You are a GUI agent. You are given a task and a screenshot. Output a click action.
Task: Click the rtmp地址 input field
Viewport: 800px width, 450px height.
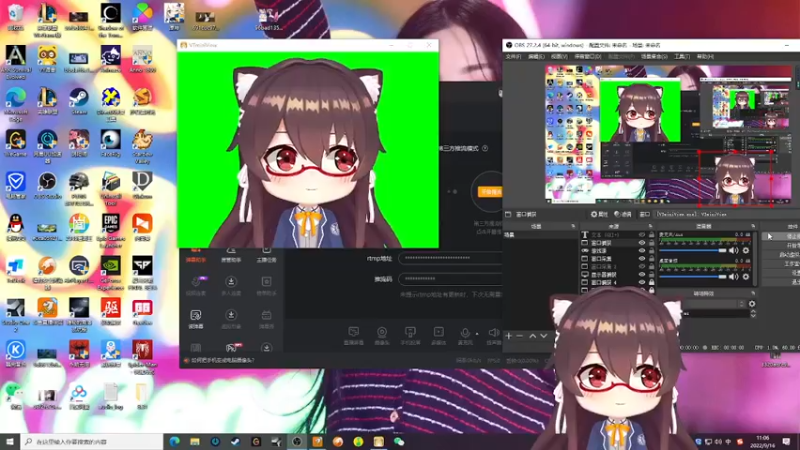450,258
